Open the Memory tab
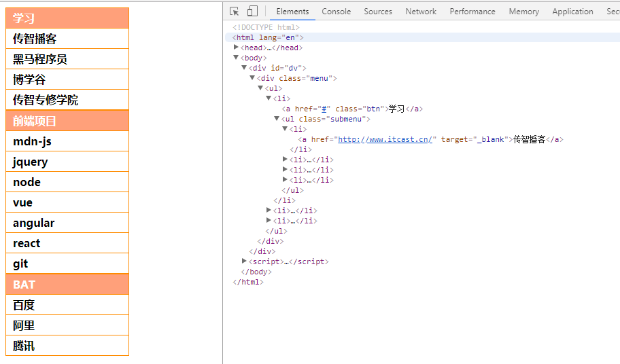 523,12
